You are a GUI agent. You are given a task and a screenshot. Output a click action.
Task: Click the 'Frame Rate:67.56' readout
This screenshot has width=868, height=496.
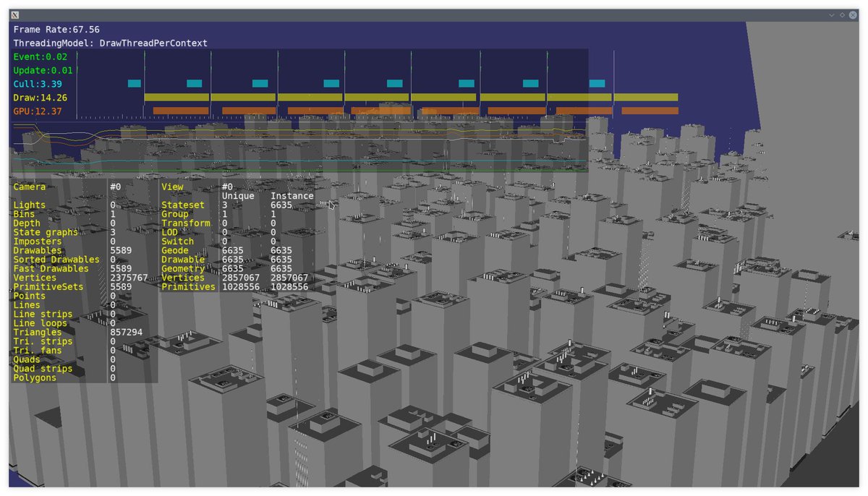click(56, 30)
